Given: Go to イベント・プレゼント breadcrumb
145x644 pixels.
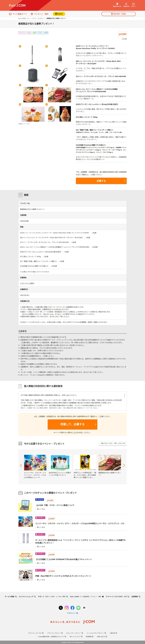Looking at the screenshot, I should pos(38,18).
